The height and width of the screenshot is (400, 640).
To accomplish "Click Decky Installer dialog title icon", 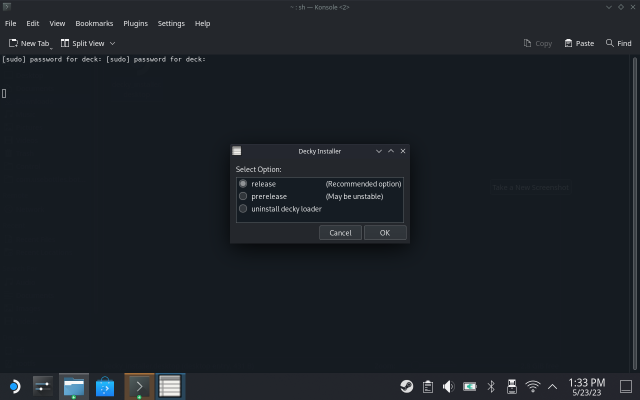I will [237, 151].
